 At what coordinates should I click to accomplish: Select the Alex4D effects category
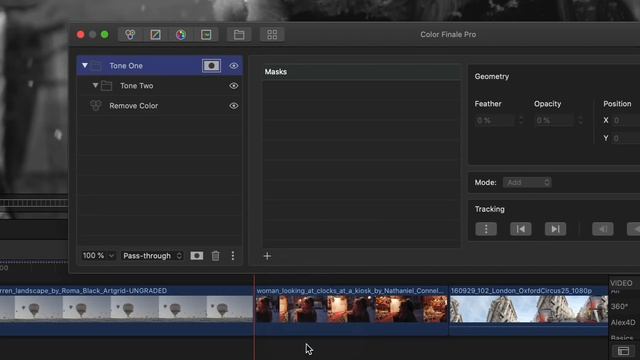click(623, 322)
